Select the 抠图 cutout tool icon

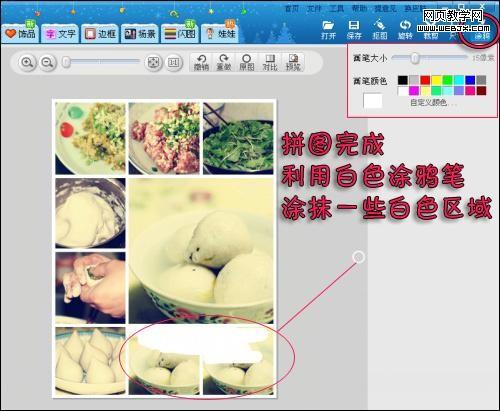coord(379,30)
